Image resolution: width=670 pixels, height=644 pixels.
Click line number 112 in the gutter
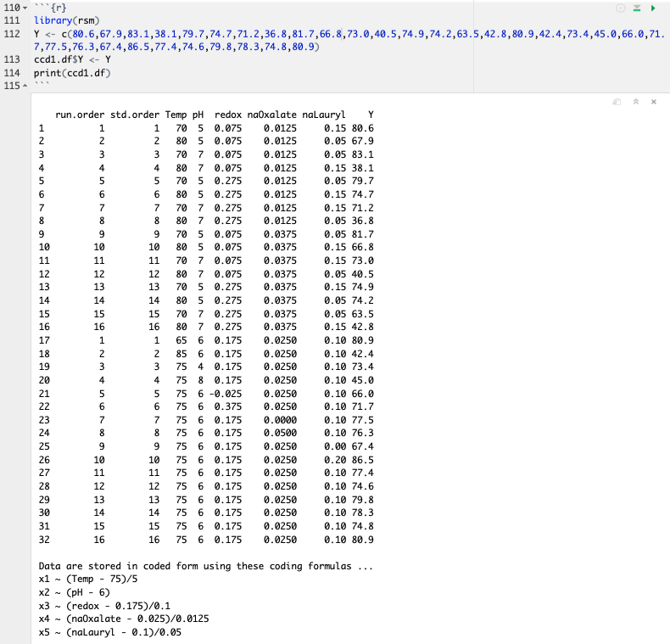click(x=11, y=33)
